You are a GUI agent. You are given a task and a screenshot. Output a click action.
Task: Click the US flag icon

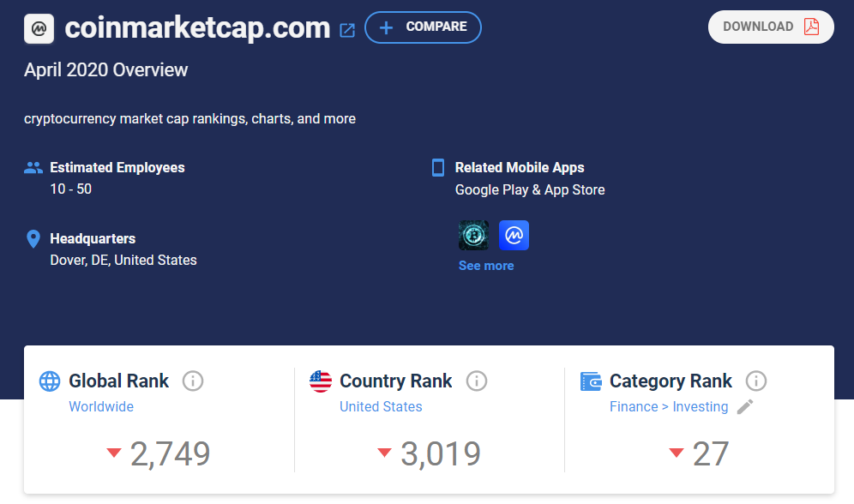321,381
